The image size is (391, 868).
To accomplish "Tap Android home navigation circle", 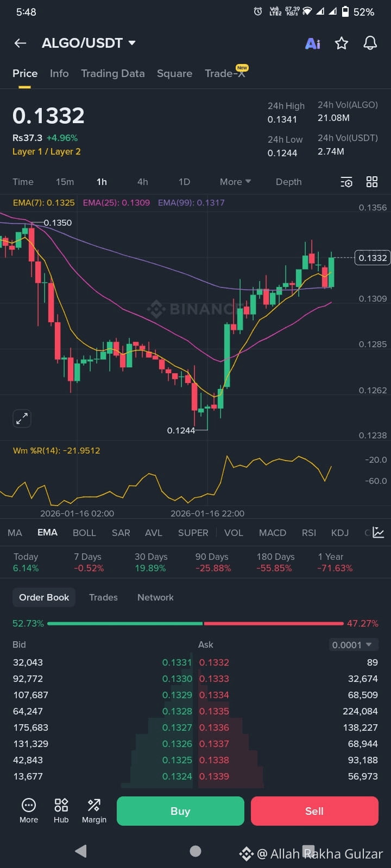I will point(195,851).
